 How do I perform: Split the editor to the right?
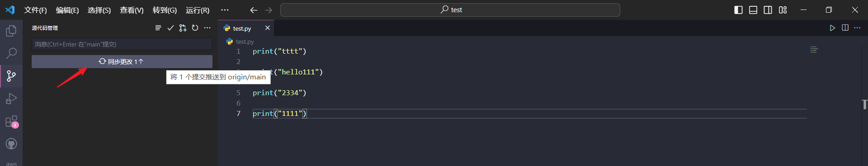click(845, 28)
